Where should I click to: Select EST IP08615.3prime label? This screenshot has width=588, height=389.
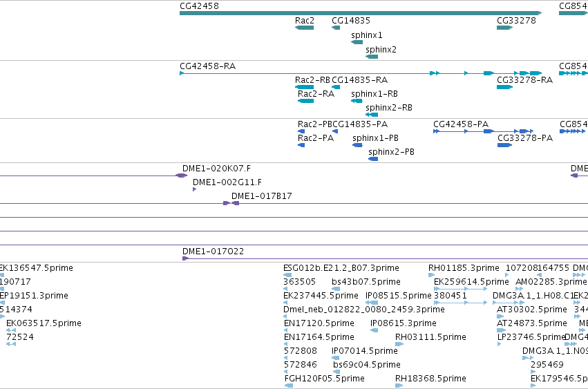(403, 323)
